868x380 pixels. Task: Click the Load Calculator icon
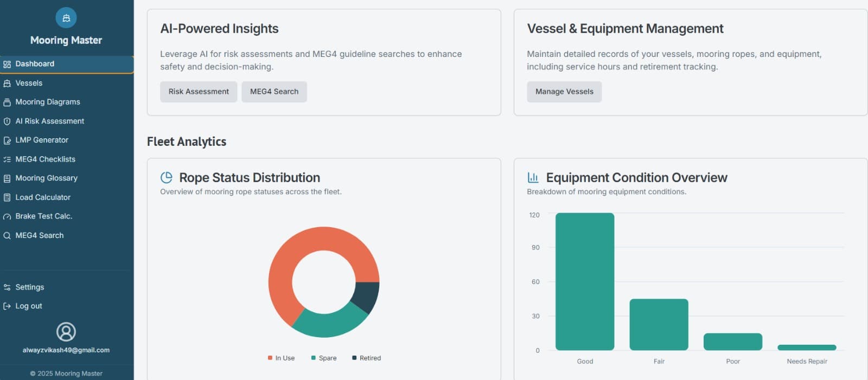click(x=7, y=198)
